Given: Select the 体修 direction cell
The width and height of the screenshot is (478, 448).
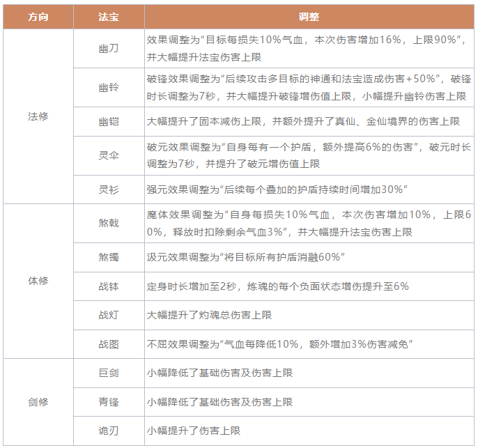Looking at the screenshot, I should [38, 281].
